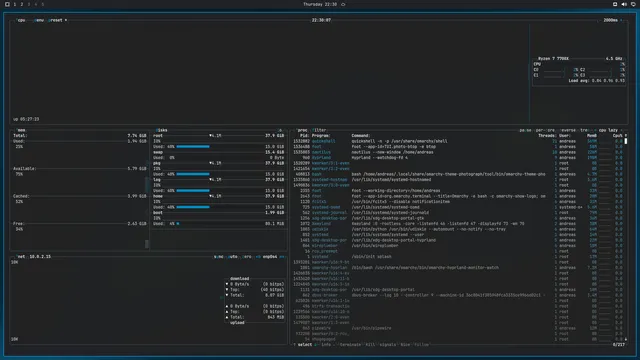This screenshot has width=640, height=360.
Task: Select the fcitx5 process row
Action: click(457, 202)
